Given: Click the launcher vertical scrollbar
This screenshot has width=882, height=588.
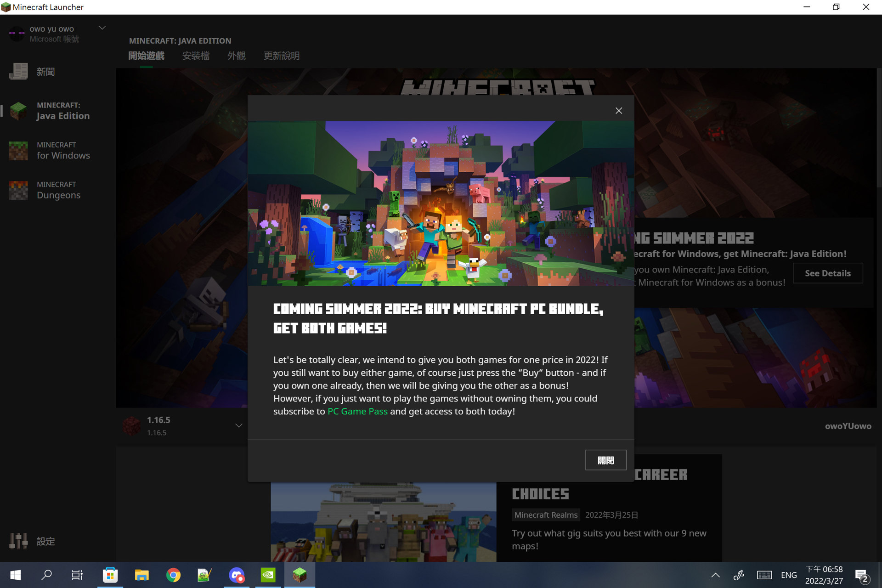Looking at the screenshot, I should (879, 129).
